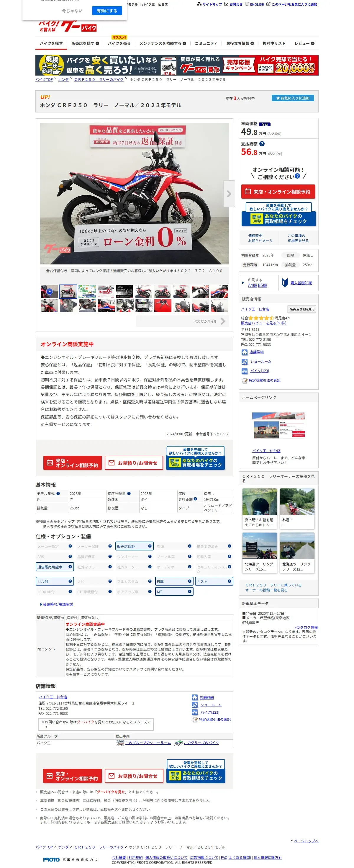Click the help icon on FI車
The width and height of the screenshot is (354, 868).
click(x=190, y=581)
